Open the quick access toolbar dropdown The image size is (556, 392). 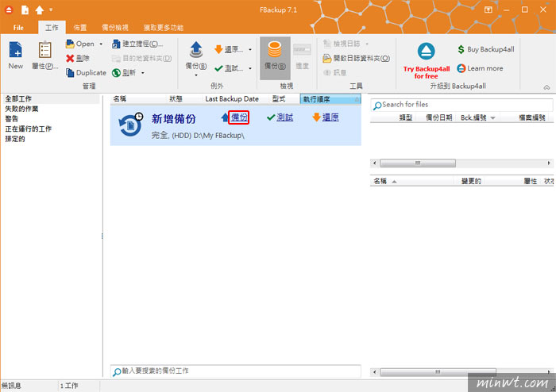pyautogui.click(x=51, y=10)
